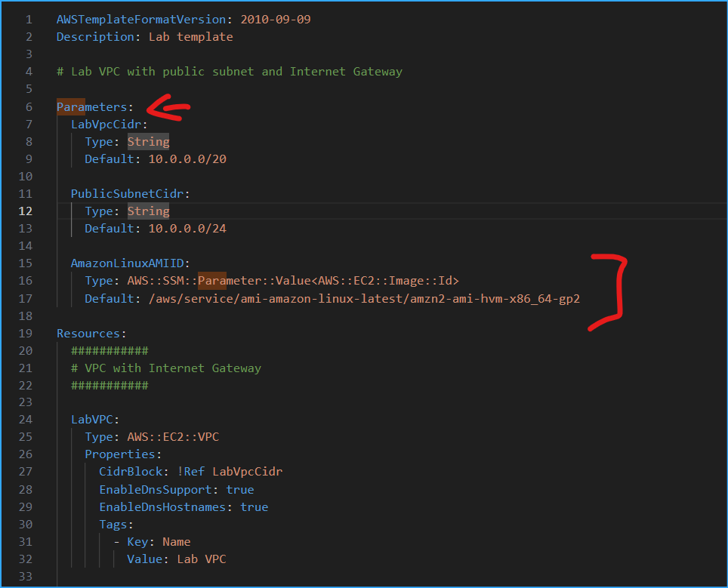This screenshot has height=588, width=728.
Task: Select the Tags property keyword
Action: click(x=113, y=524)
